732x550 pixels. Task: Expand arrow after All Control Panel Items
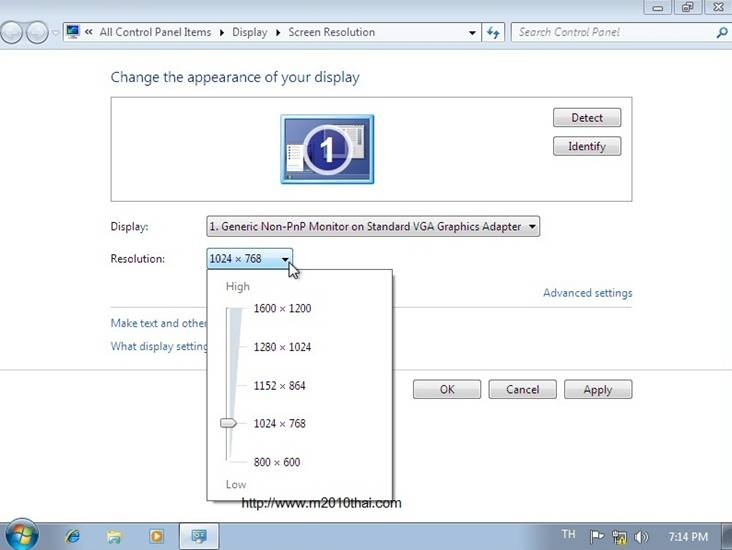coord(222,33)
